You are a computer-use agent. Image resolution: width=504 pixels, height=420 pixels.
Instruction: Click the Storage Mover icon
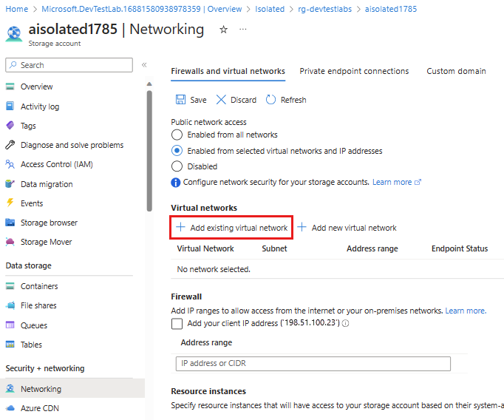click(10, 242)
